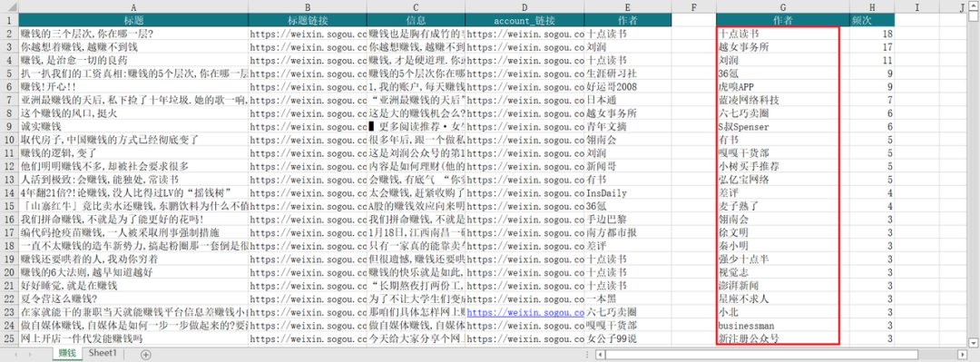Select the 青年文摘 author cell
Viewport: 980px width, 362px height.
coord(628,126)
